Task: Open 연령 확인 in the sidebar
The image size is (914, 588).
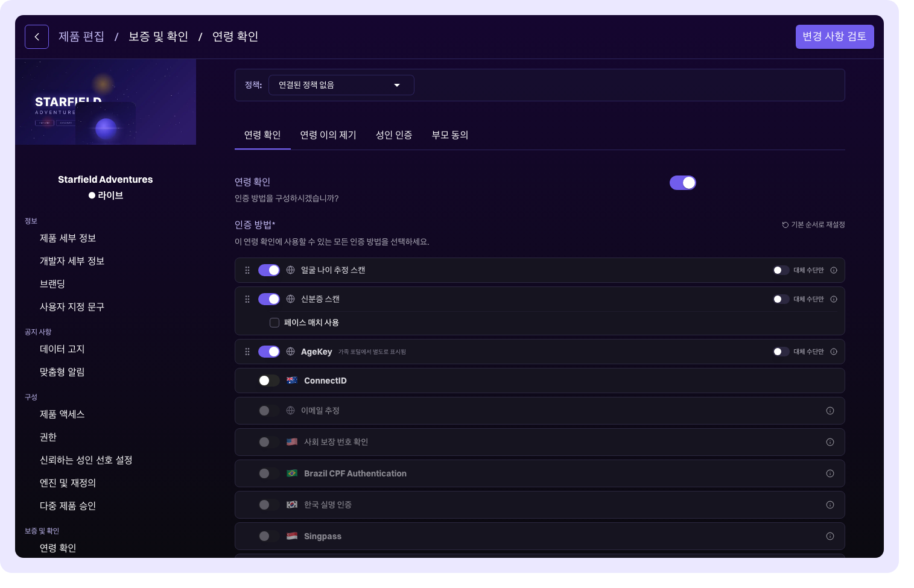Action: point(58,548)
